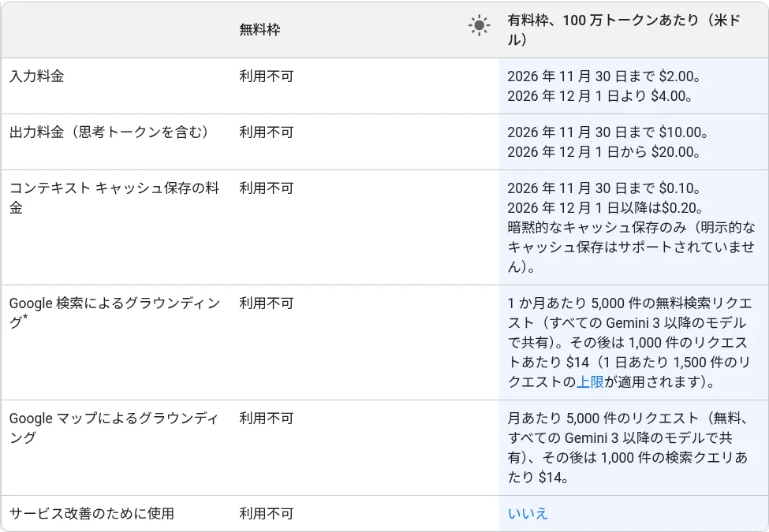This screenshot has width=769, height=532.
Task: Click the いいえ link in service improvement row
Action: tap(528, 513)
